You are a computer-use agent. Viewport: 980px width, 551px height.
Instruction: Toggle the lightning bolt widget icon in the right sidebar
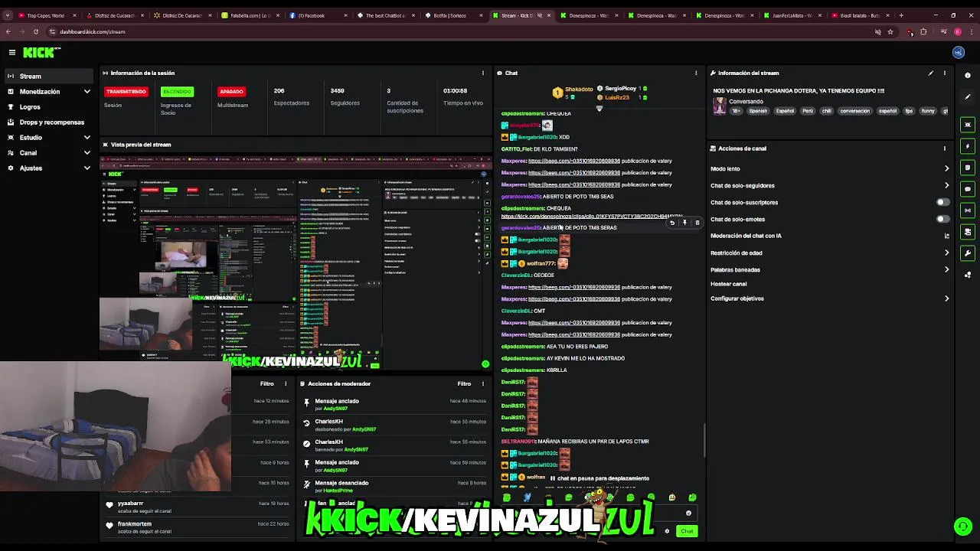tap(968, 146)
